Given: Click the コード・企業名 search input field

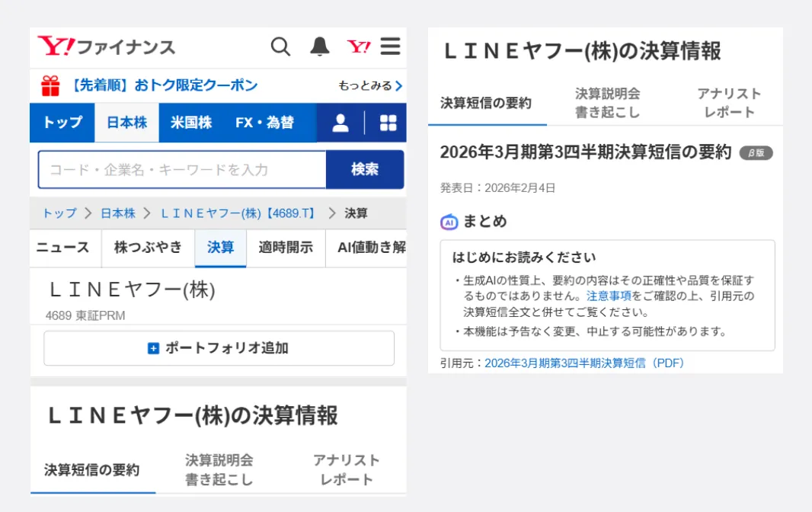Looking at the screenshot, I should point(182,169).
